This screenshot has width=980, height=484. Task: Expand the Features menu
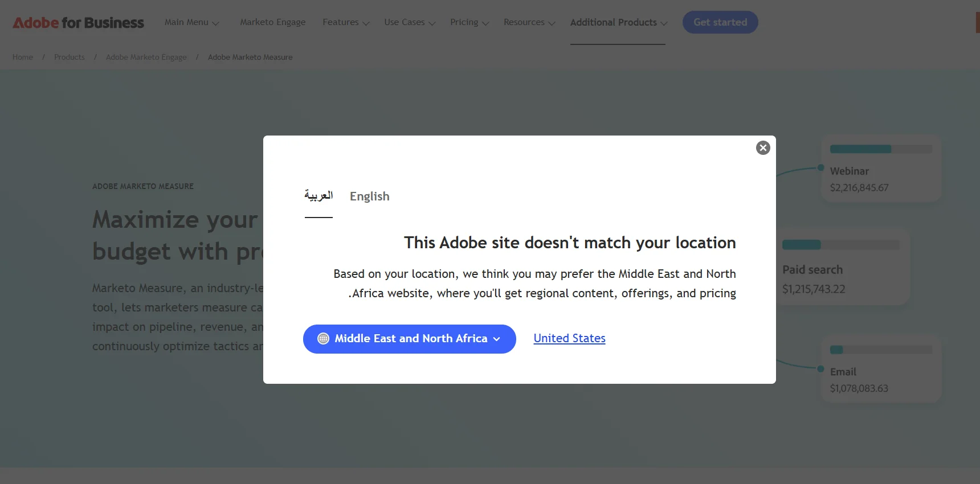click(x=346, y=22)
